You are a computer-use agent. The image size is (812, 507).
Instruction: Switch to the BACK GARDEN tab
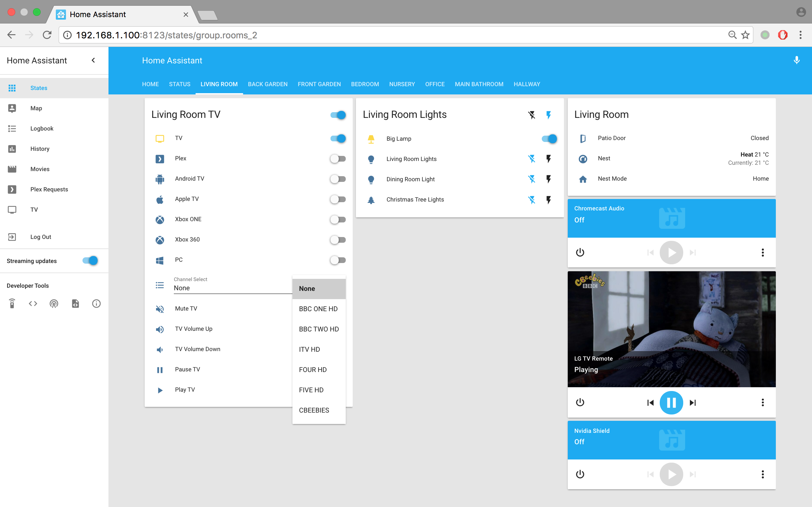click(x=267, y=84)
